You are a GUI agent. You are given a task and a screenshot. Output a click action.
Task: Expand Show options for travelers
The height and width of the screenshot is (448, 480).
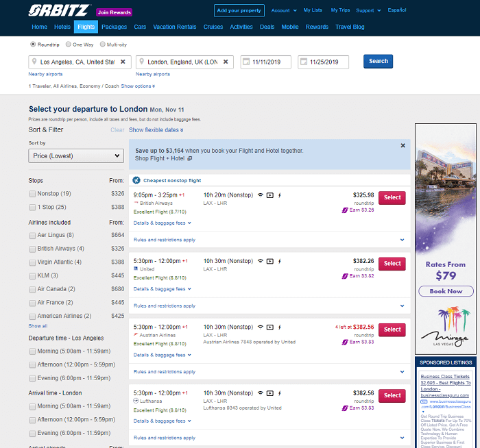coord(138,86)
